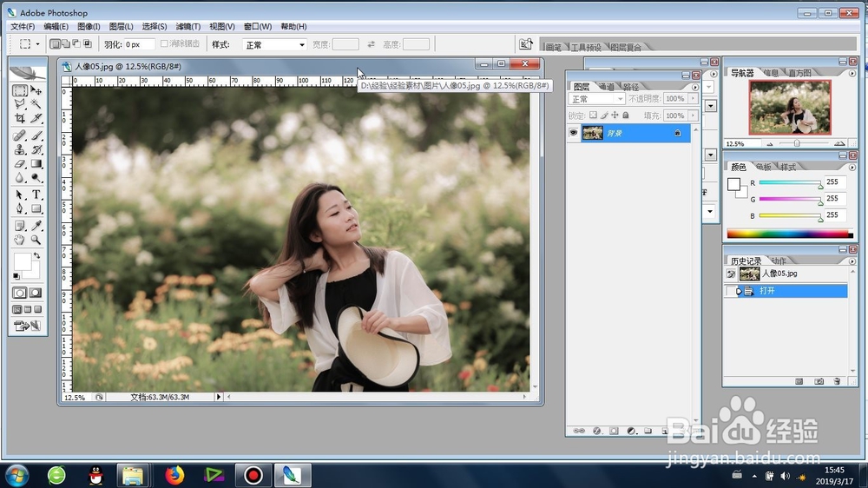This screenshot has width=868, height=488.
Task: Toggle lock all in Layers panel
Action: coord(626,115)
